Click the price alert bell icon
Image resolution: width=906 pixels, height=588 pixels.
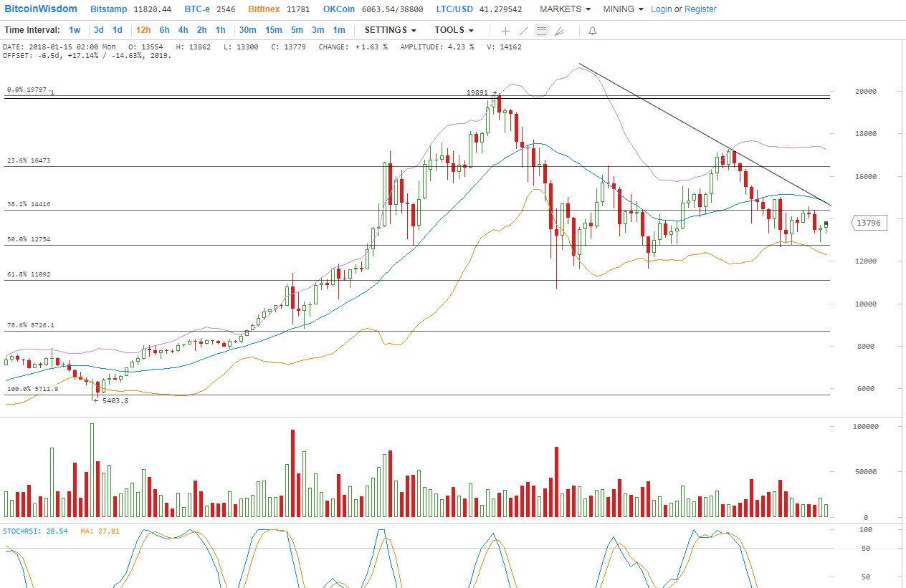click(x=592, y=31)
